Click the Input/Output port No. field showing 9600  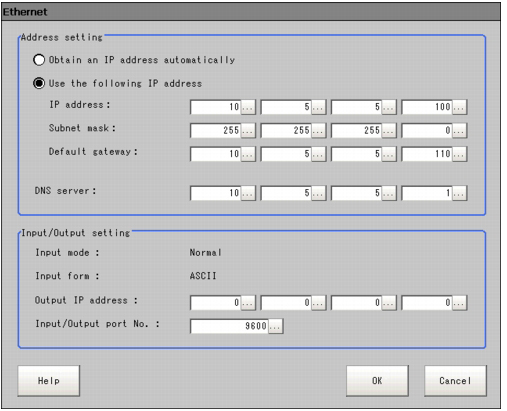(229, 326)
